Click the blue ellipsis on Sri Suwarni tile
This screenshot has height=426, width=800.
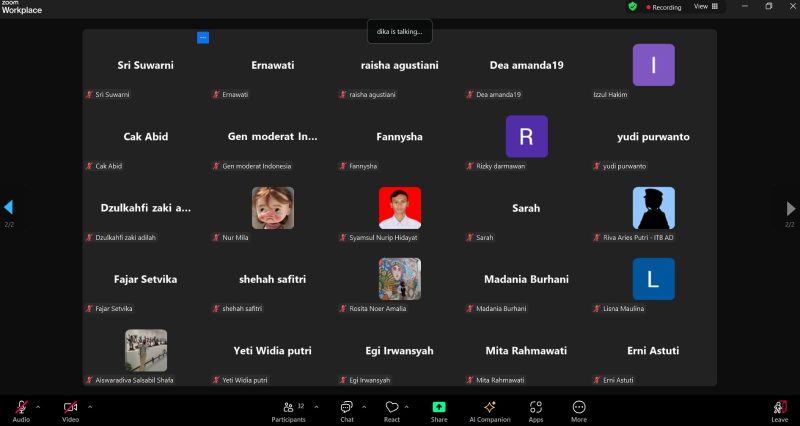click(x=203, y=37)
